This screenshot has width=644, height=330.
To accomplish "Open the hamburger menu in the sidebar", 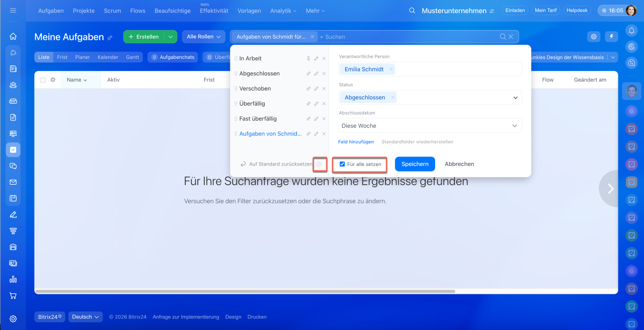I will pos(13,10).
